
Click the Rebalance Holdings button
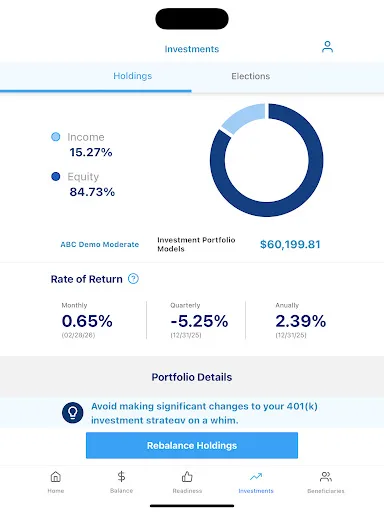pos(192,445)
